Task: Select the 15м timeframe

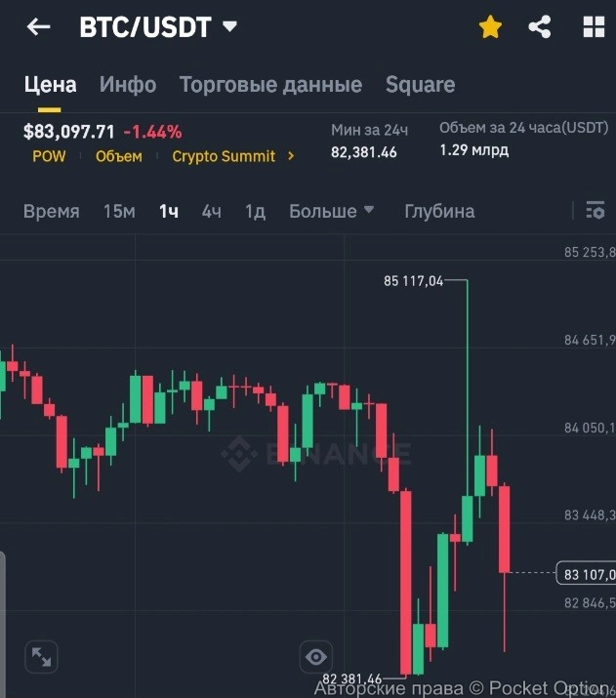Action: pos(119,211)
